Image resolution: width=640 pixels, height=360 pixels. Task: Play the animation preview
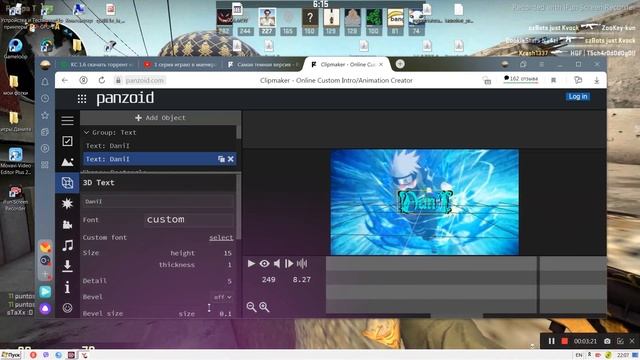tap(251, 264)
